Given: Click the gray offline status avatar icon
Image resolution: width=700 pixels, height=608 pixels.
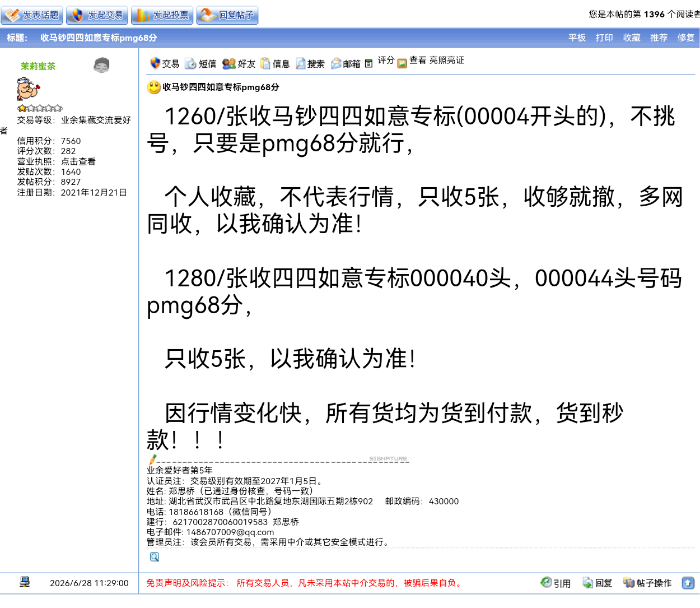Looking at the screenshot, I should point(101,66).
